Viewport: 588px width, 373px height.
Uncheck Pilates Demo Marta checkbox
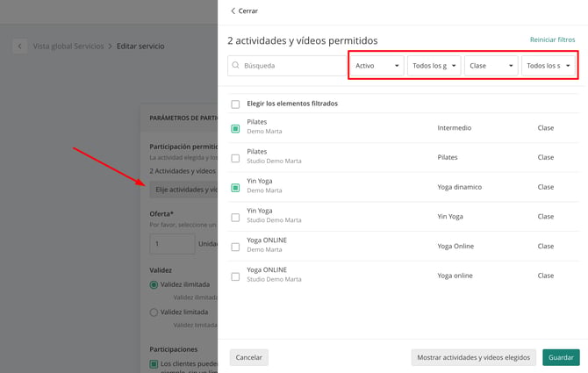[x=235, y=129]
